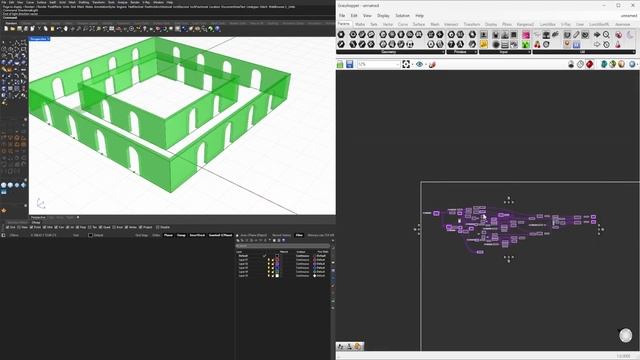Choose the cherry icon in Util group
This screenshot has width=640, height=360.
point(537,44)
